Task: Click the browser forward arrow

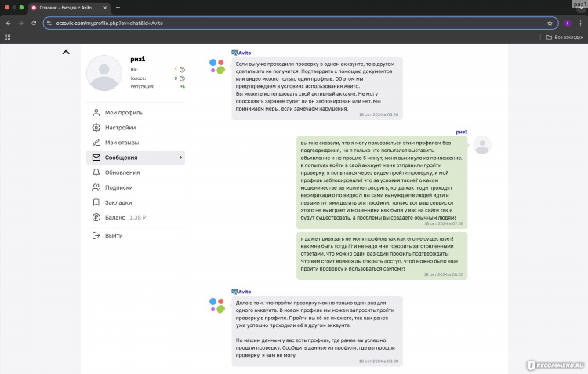Action: click(21, 24)
